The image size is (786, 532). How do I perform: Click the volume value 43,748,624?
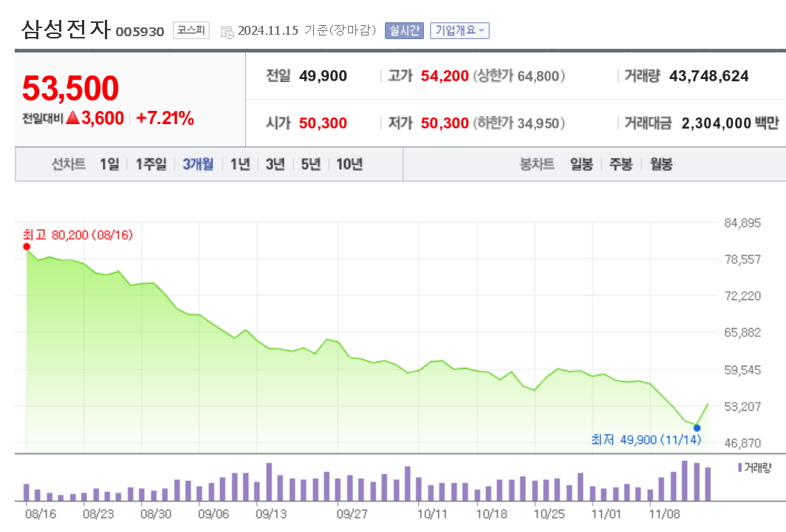[x=709, y=75]
